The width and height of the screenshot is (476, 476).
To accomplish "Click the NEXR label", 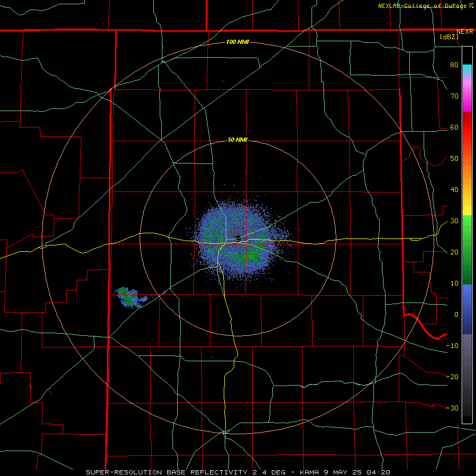I will coord(465,32).
